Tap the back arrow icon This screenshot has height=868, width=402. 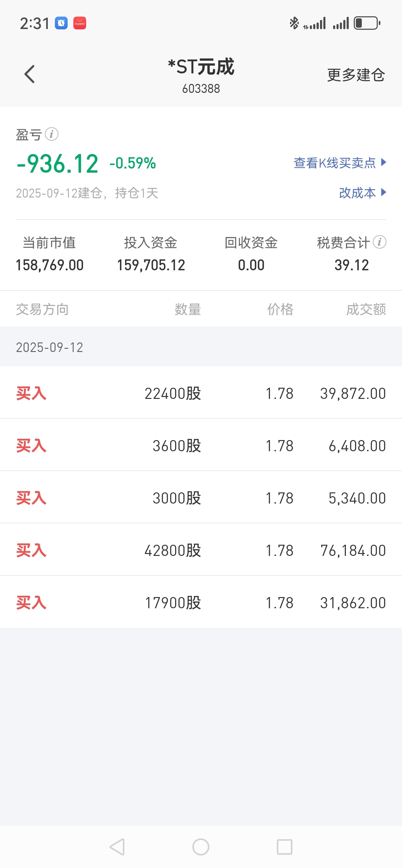coord(30,74)
